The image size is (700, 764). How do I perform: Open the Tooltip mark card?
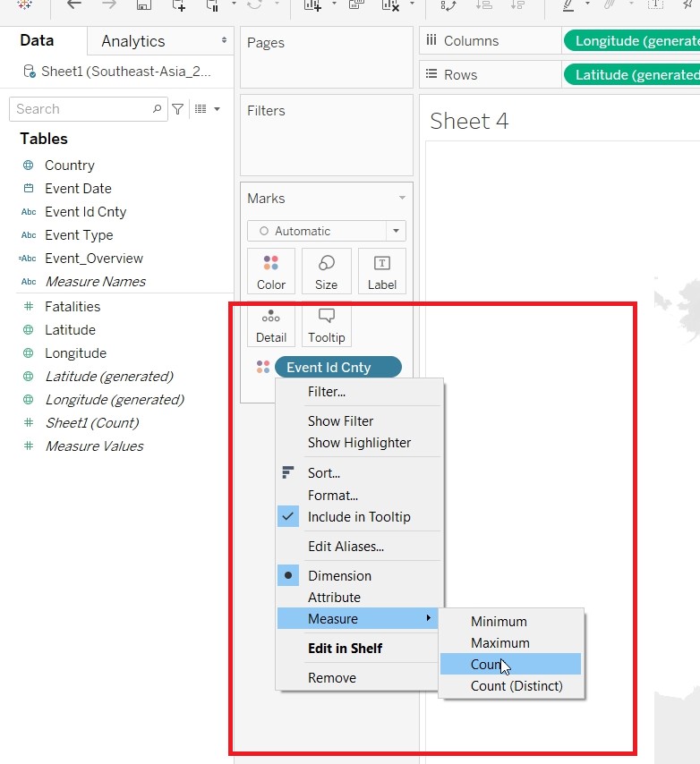[326, 326]
